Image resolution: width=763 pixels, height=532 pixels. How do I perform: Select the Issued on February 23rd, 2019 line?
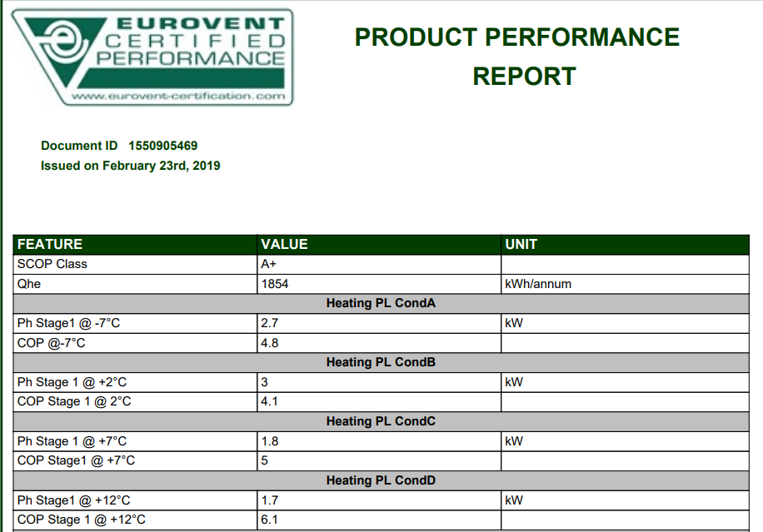(131, 166)
